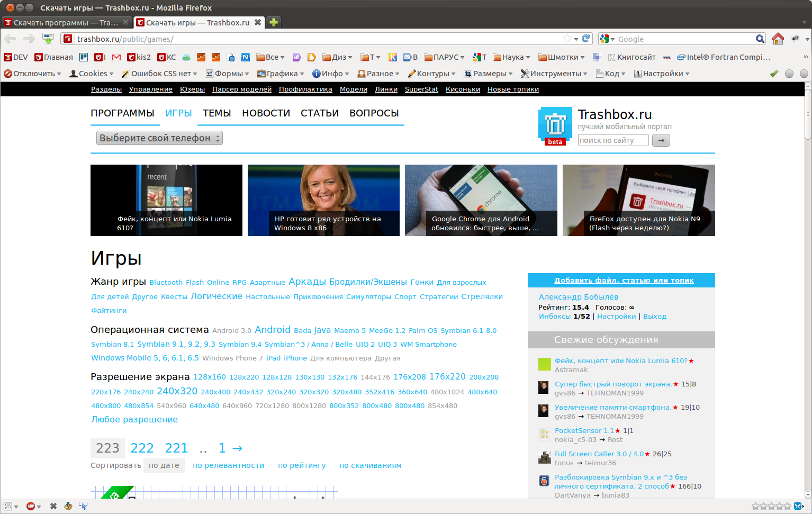Open the ПРОГРАММЫ site section
The image size is (812, 514).
[x=122, y=113]
